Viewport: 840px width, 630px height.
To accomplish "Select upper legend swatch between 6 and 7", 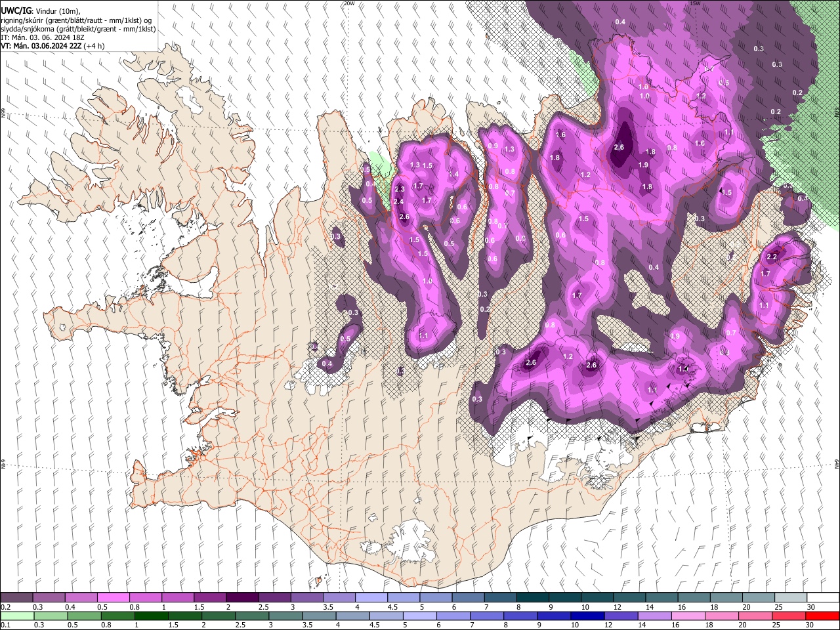I will coord(469,598).
